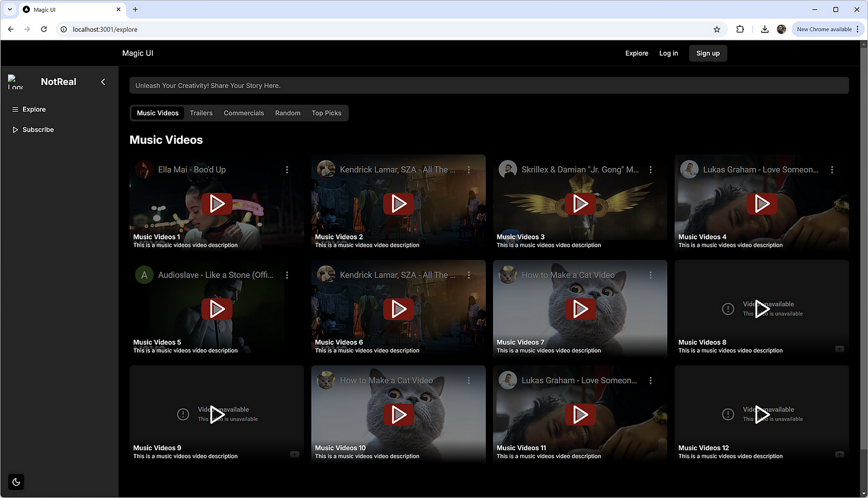This screenshot has height=498, width=868.
Task: Click the Sign up button
Action: click(708, 53)
